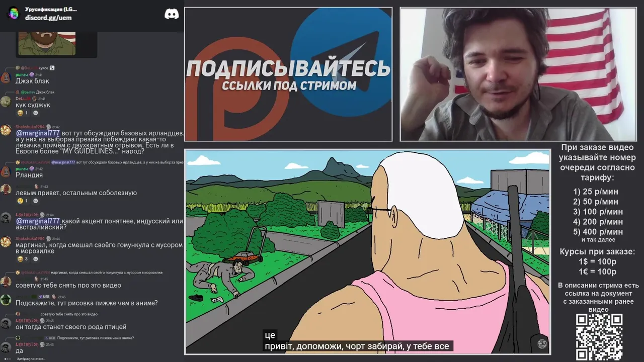Click tariff line '2) 50 р/мин'
Screen dimensions: 644x362
click(596, 202)
